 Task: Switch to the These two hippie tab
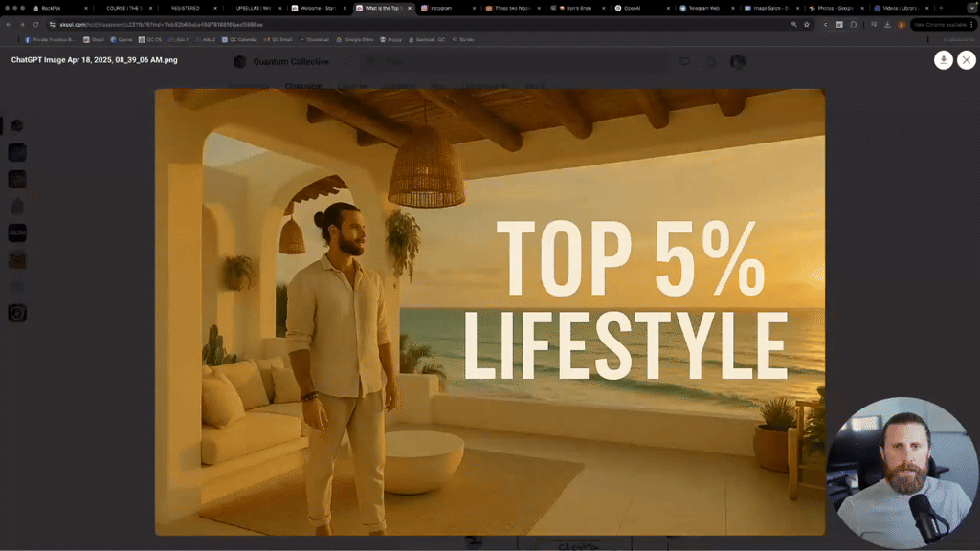point(511,8)
